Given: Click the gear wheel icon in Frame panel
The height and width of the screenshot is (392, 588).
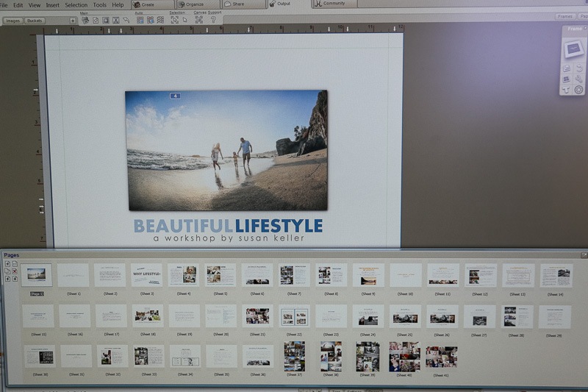Looking at the screenshot, I should point(578,90).
